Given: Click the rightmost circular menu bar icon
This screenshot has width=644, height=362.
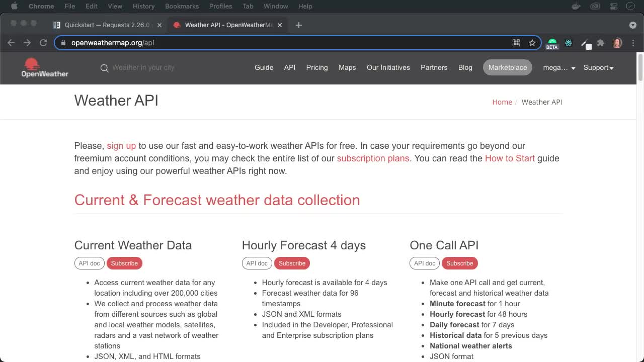Looking at the screenshot, I should pos(631,6).
